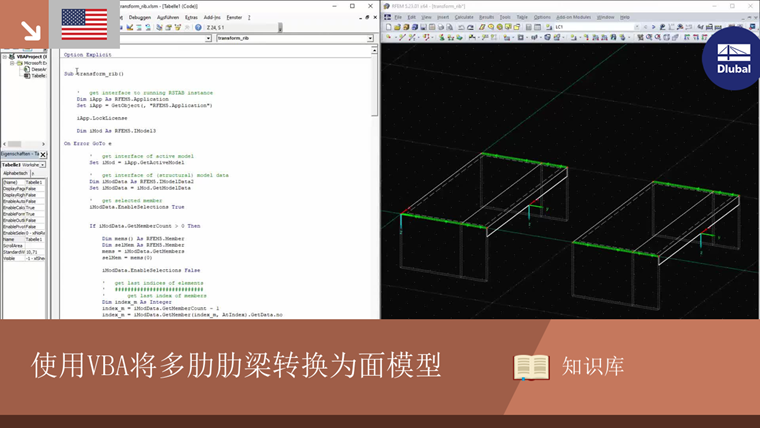
Task: Click the Sub transform_rib() code line
Action: [x=94, y=74]
